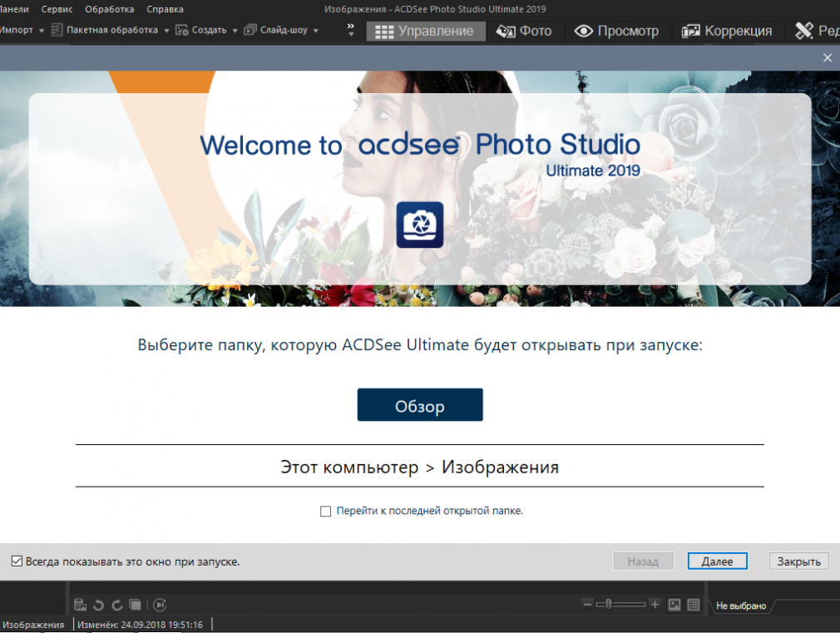840x633 pixels.
Task: Click the zoom in plus button
Action: coord(655,605)
